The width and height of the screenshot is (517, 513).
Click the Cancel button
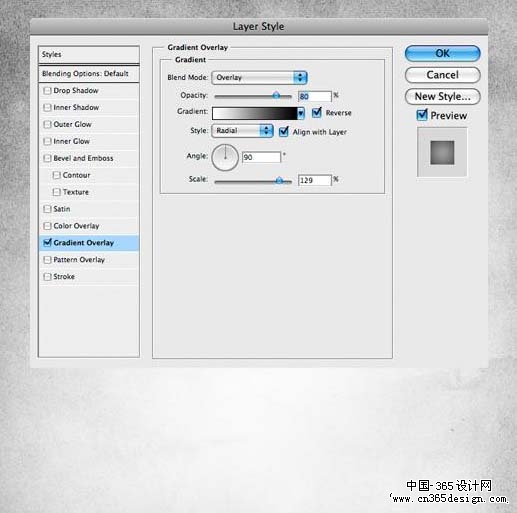coord(443,75)
